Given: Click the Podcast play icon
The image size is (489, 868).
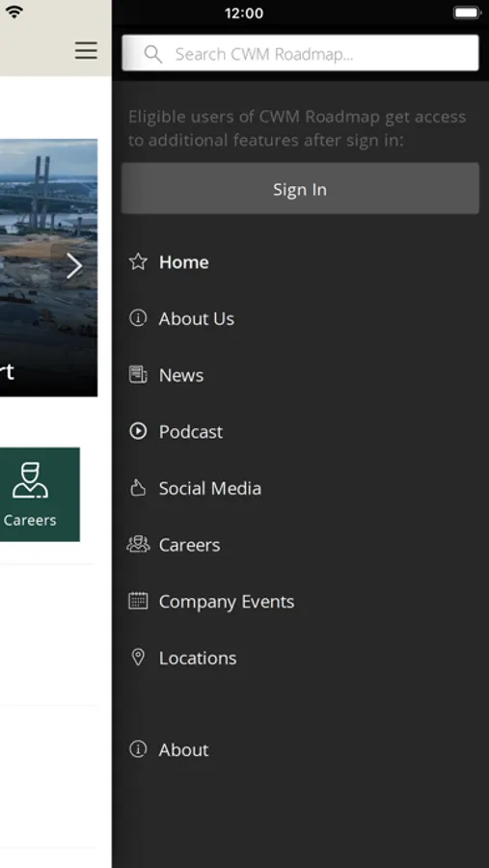Looking at the screenshot, I should (x=138, y=431).
